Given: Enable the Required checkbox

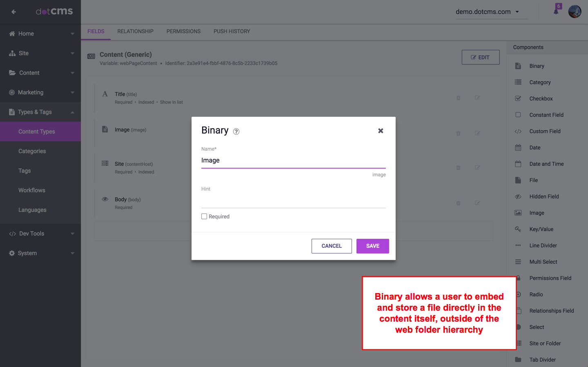Looking at the screenshot, I should [x=204, y=216].
